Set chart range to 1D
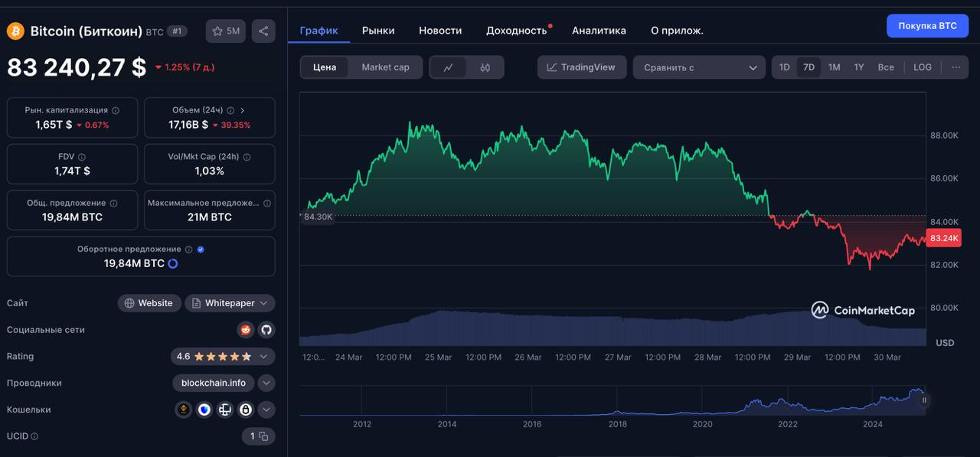The image size is (980, 457). 785,67
